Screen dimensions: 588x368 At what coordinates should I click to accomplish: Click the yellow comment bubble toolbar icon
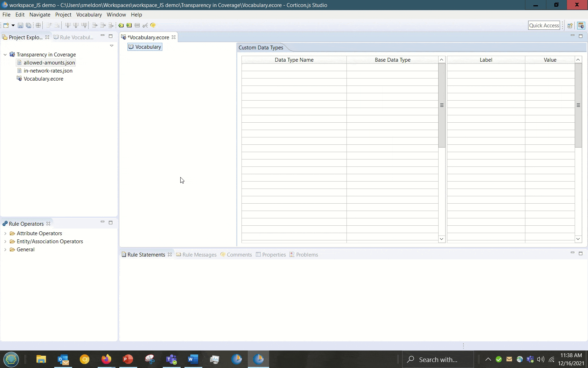click(x=153, y=25)
